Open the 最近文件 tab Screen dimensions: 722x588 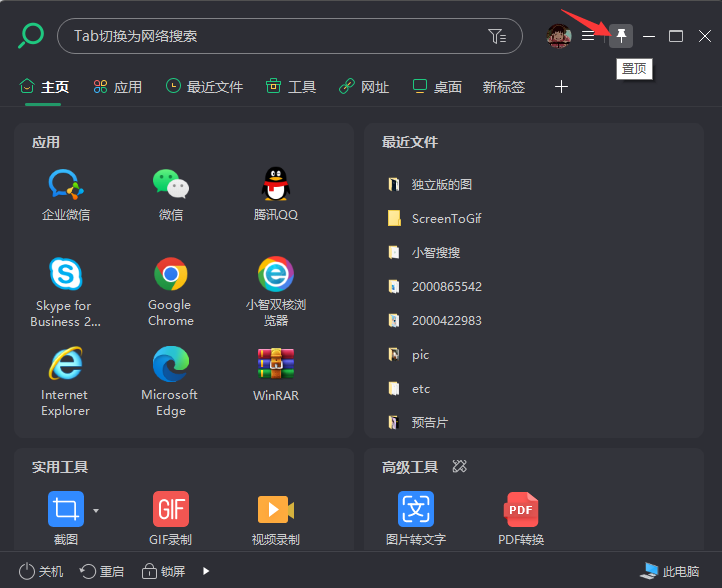(x=204, y=87)
